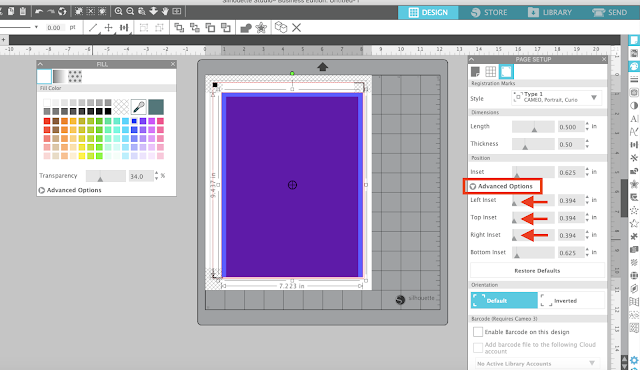This screenshot has height=370, width=640.
Task: Open the Text Style panel in right sidebar
Action: point(634,119)
